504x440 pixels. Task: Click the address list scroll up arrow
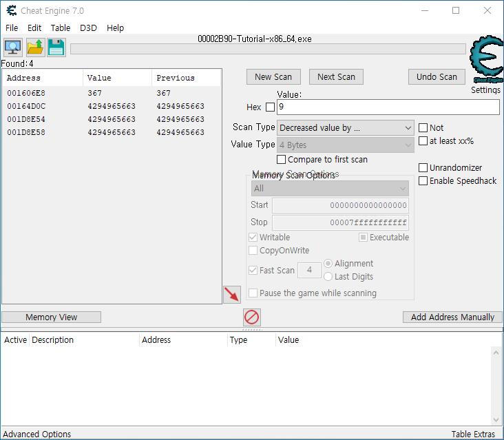point(496,353)
